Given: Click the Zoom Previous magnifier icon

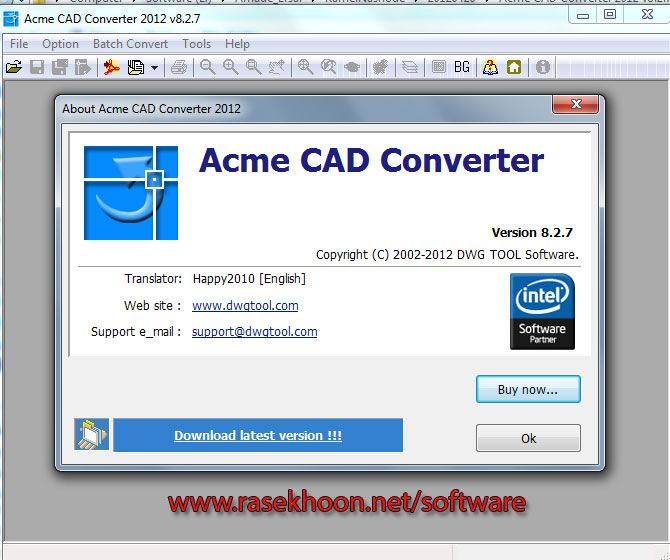Looking at the screenshot, I should tap(329, 67).
